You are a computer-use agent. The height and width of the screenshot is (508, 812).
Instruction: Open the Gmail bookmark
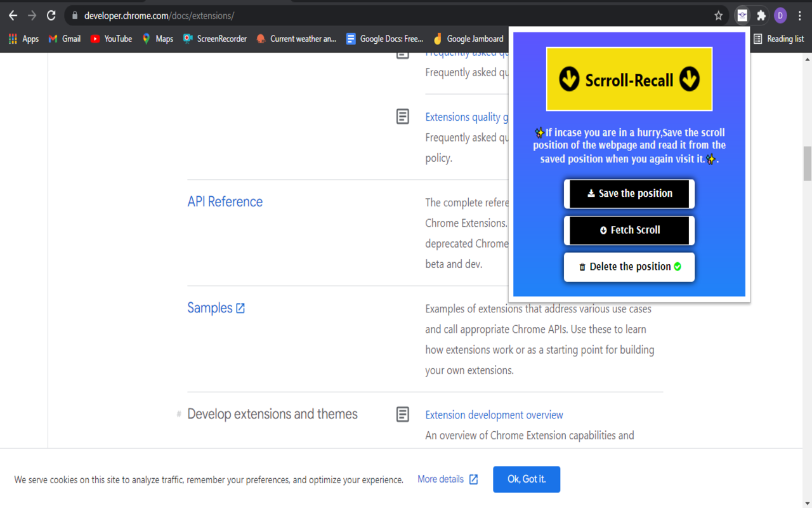click(65, 39)
